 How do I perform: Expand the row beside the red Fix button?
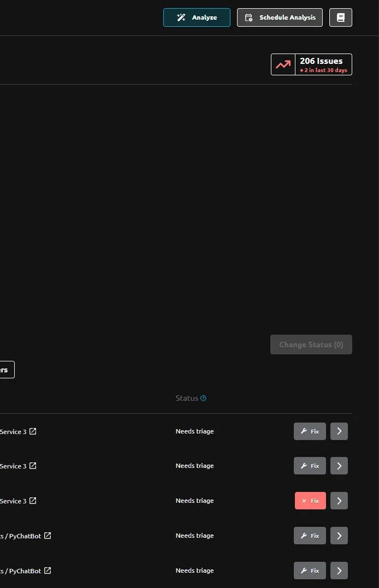point(339,501)
